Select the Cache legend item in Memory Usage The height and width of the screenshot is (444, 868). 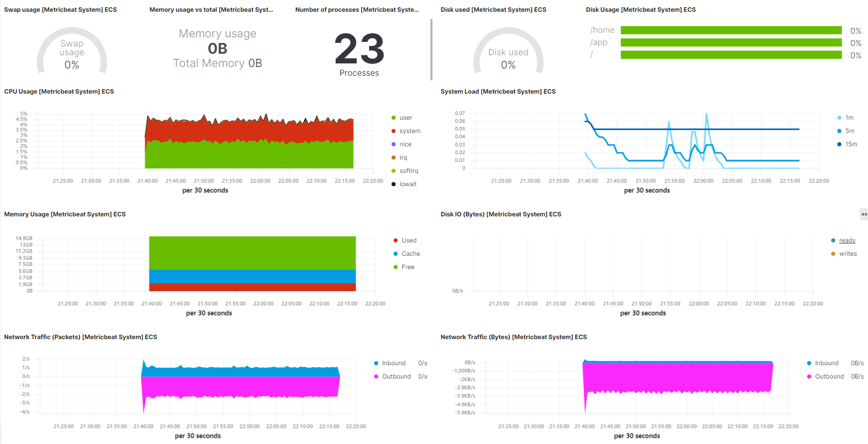tap(406, 254)
